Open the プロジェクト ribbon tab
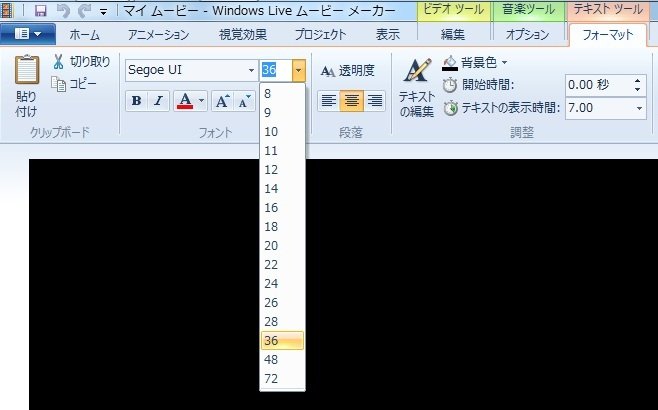 [321, 35]
